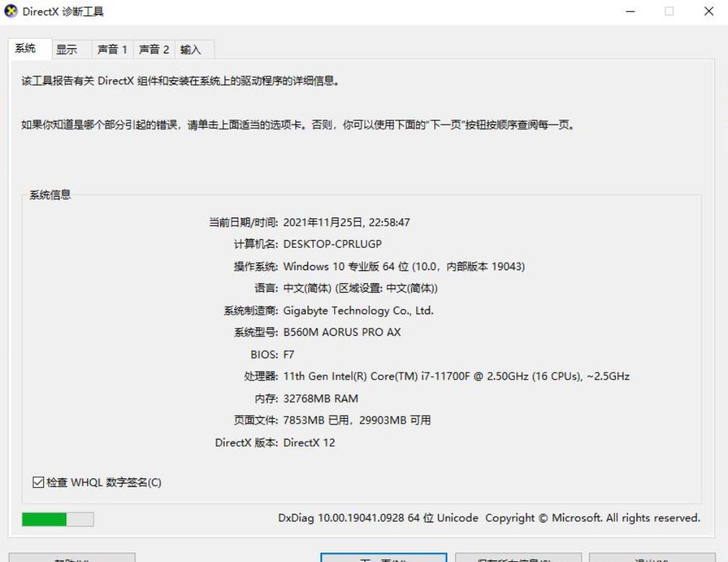Click the DirectX 版本 label
The image size is (728, 562).
[x=246, y=442]
